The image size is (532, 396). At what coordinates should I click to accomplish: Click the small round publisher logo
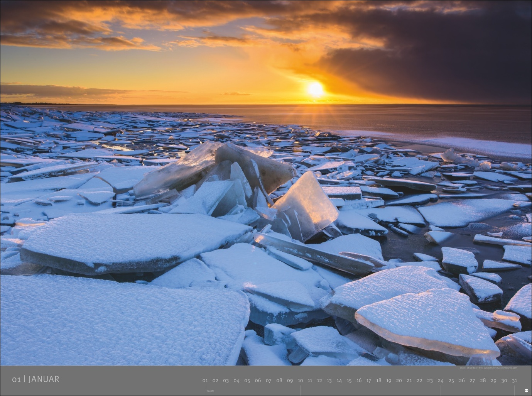527,391
